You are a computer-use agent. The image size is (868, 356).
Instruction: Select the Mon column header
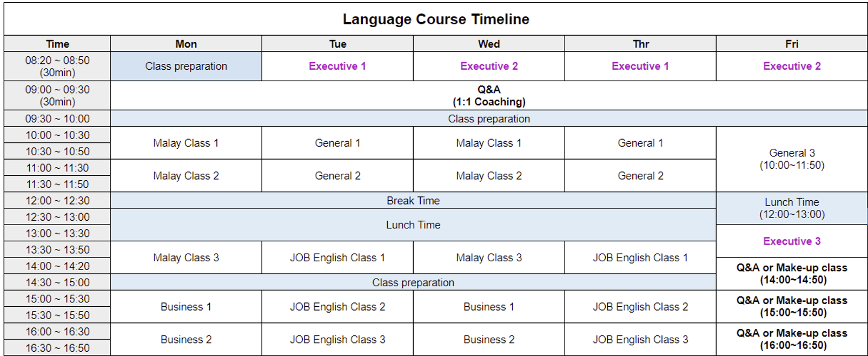pos(186,44)
